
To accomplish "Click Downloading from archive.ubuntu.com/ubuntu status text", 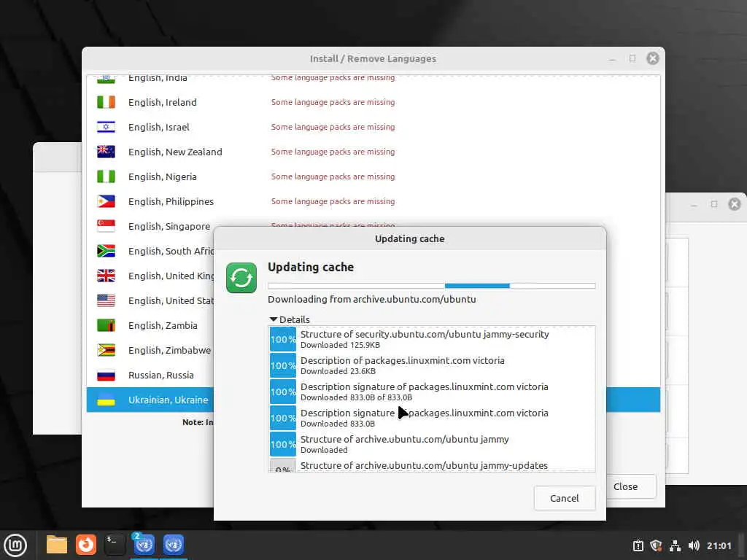I will click(x=371, y=300).
